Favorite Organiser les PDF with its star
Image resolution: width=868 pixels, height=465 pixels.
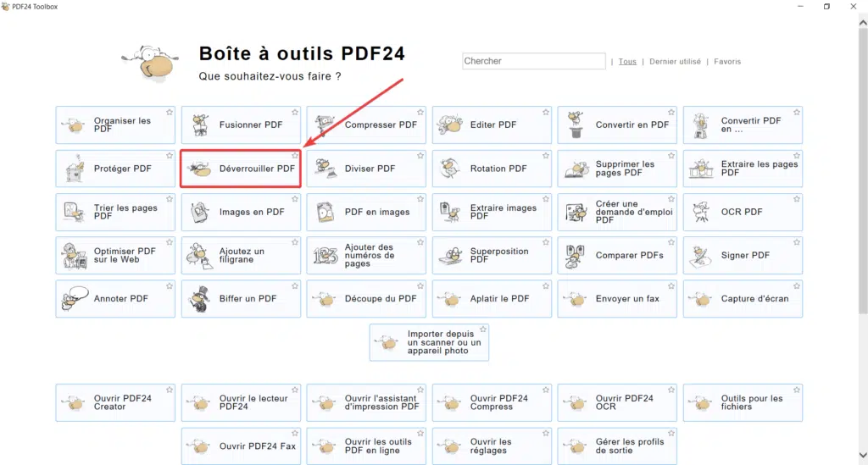click(x=170, y=113)
